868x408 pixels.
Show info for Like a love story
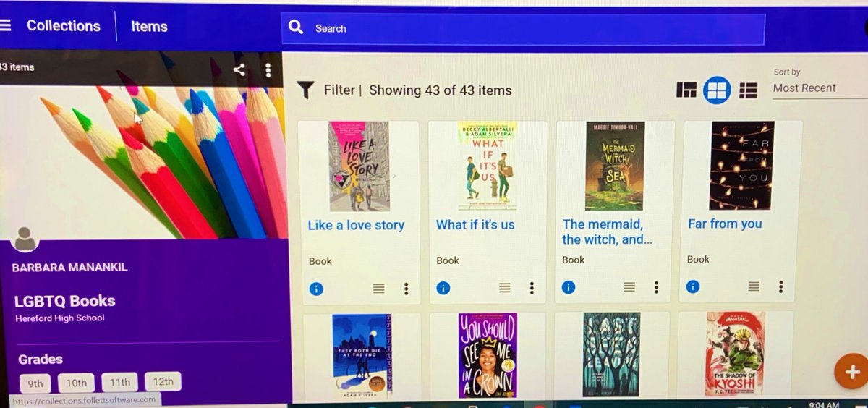316,289
